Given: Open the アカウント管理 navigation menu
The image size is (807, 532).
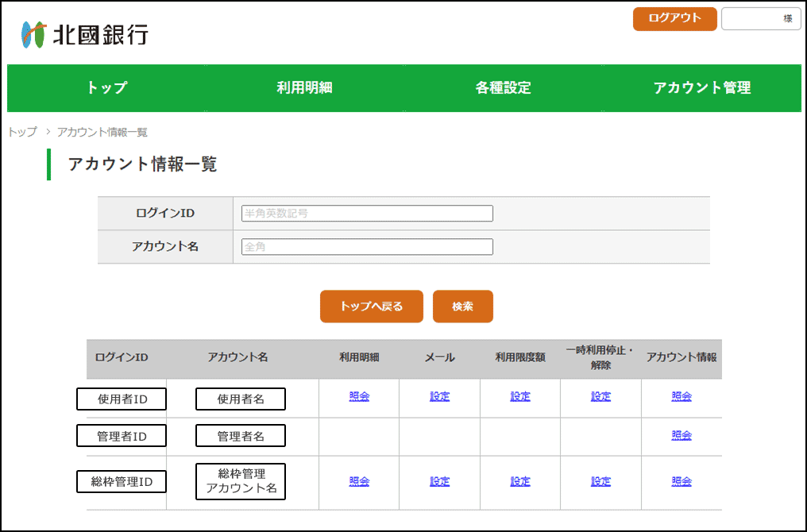Looking at the screenshot, I should coord(701,88).
